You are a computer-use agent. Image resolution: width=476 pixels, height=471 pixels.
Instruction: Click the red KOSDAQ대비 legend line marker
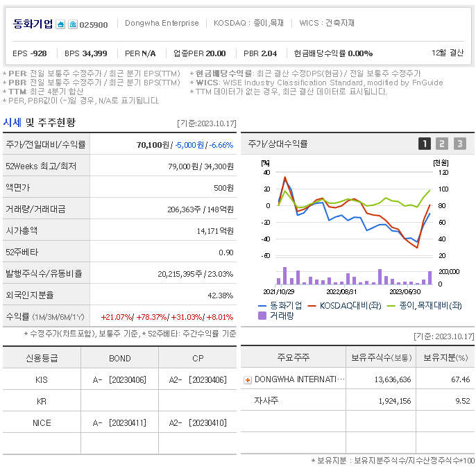pyautogui.click(x=312, y=306)
